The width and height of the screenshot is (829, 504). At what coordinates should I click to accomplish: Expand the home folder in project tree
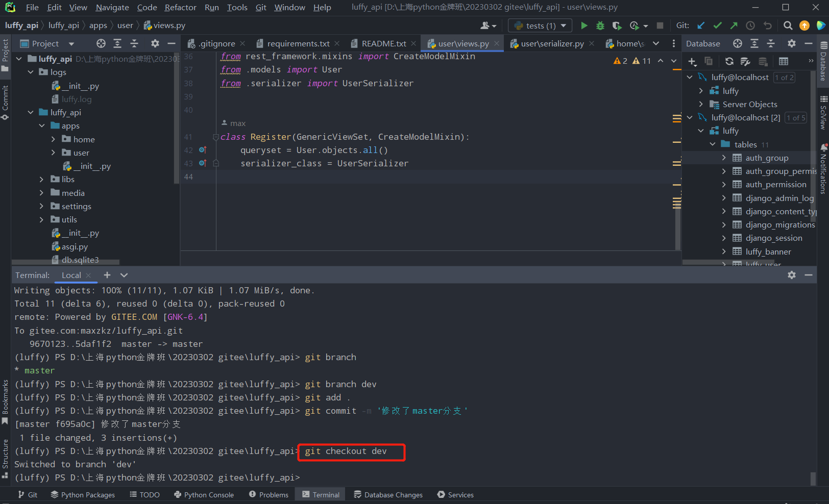pos(53,139)
